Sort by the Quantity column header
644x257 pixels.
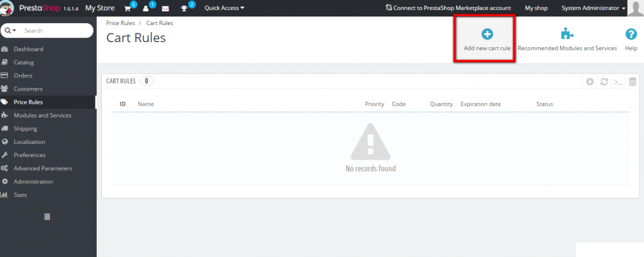pyautogui.click(x=441, y=104)
